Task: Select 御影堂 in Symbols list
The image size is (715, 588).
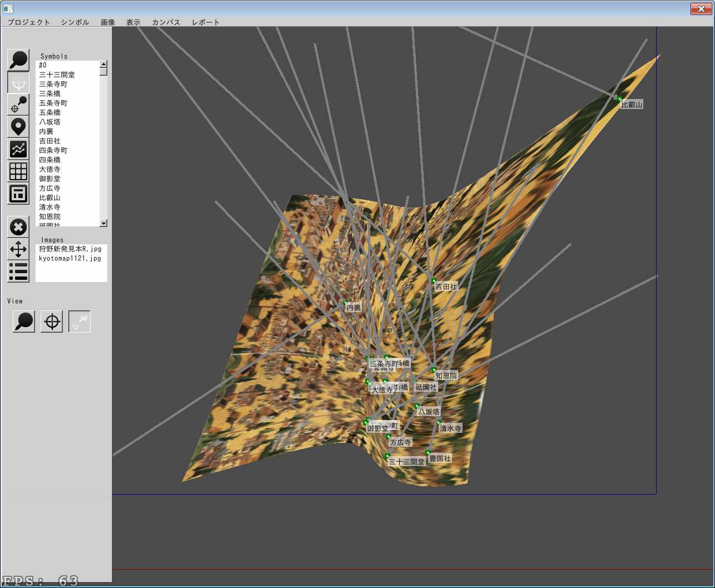Action: (x=67, y=179)
